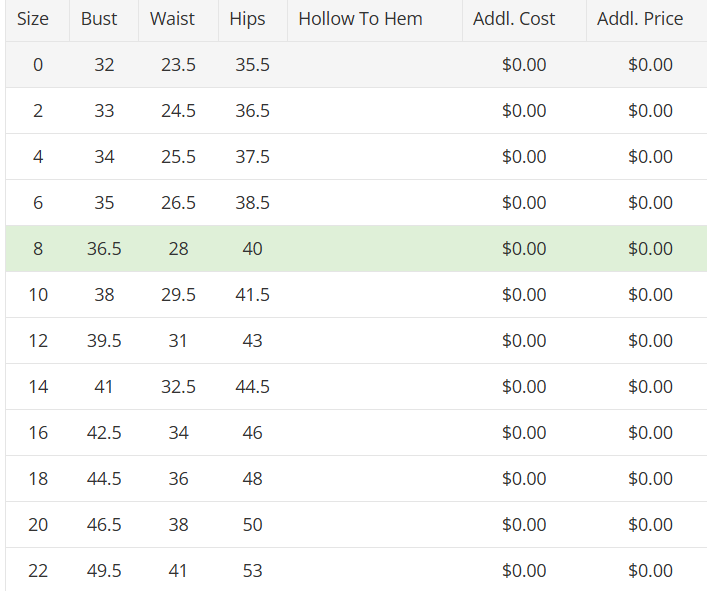The image size is (707, 591).
Task: Click the bust value 42.5 in size 16 row
Action: [x=104, y=433]
